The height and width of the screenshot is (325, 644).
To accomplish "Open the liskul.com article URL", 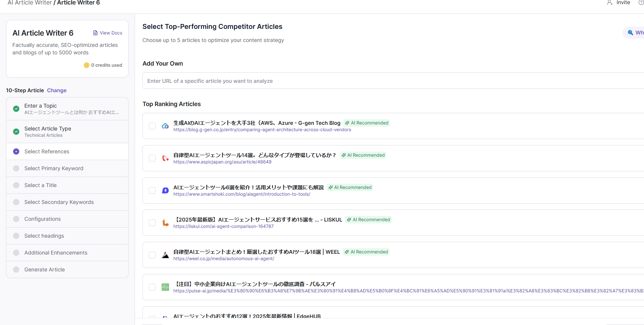I will coord(223,226).
